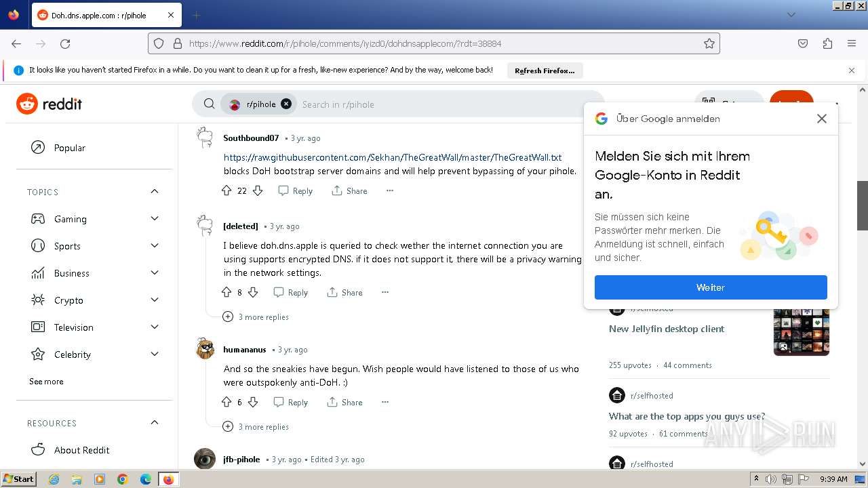Collapse the TOPICS section
This screenshot has height=488, width=868.
[x=155, y=192]
